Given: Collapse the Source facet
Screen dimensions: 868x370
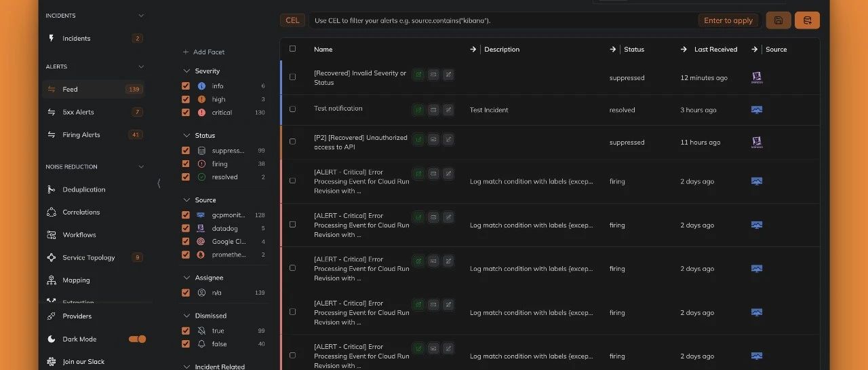Looking at the screenshot, I should pyautogui.click(x=186, y=200).
